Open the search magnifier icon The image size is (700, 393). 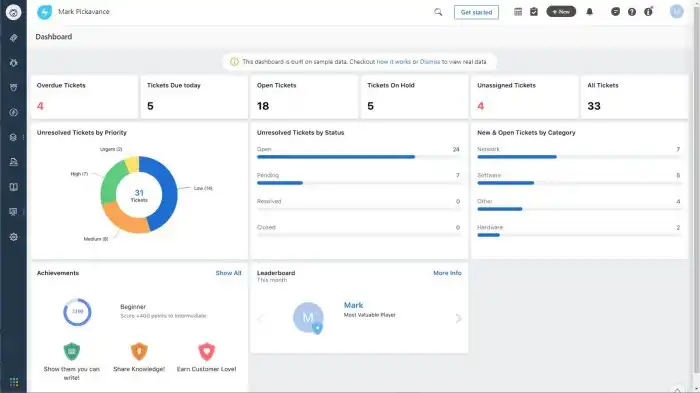pos(438,12)
